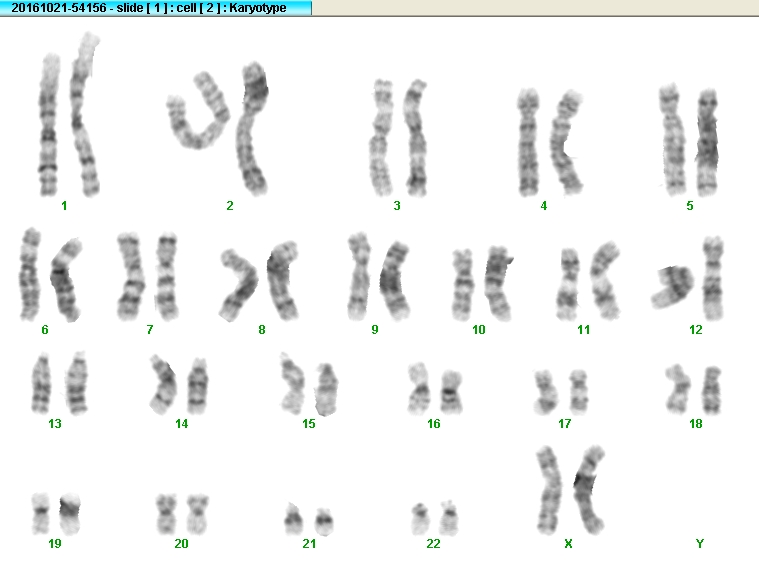
Task: Click the green label '4'
Action: pos(544,206)
